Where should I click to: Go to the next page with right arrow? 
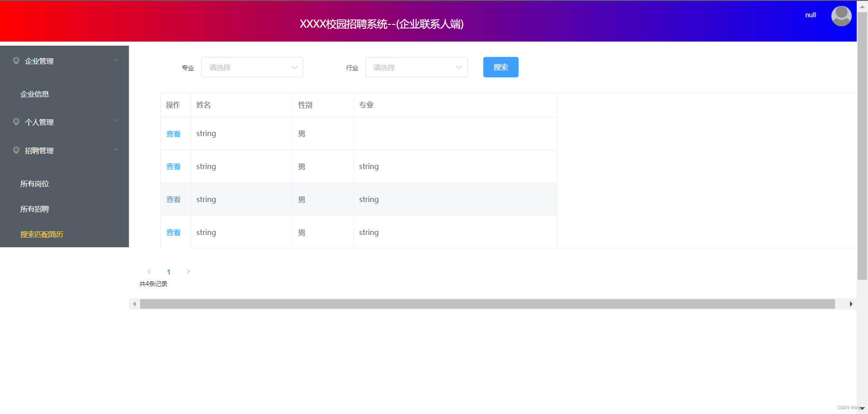pyautogui.click(x=189, y=272)
